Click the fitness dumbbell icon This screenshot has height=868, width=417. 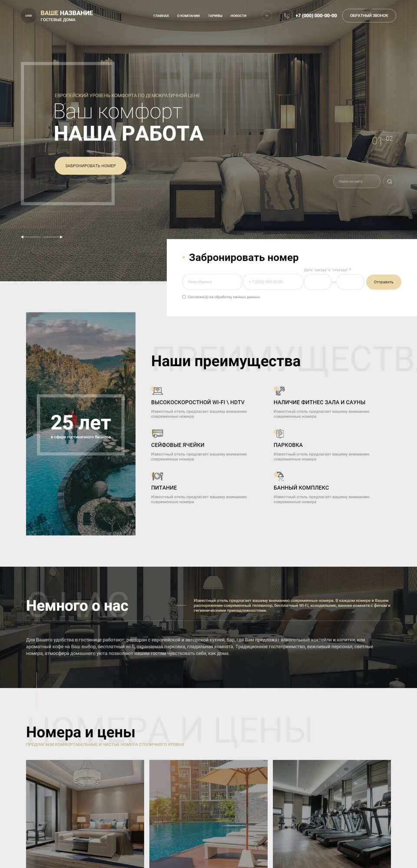(x=279, y=391)
